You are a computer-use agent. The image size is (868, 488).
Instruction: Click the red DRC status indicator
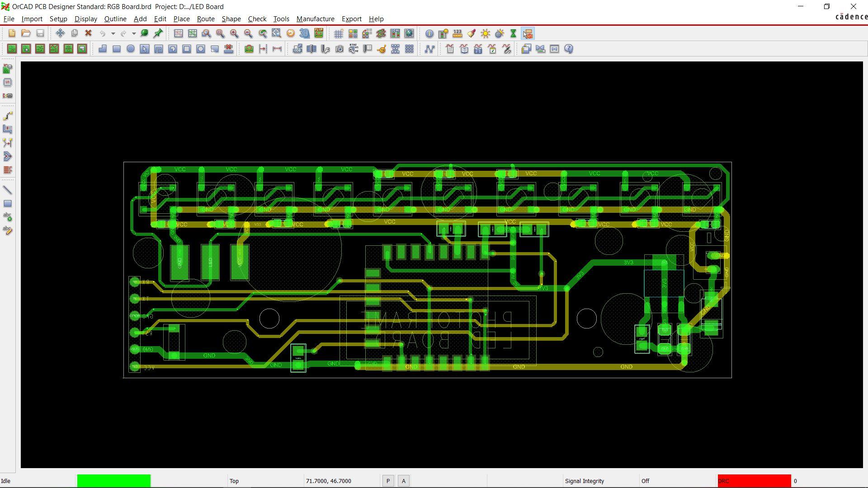click(x=754, y=481)
